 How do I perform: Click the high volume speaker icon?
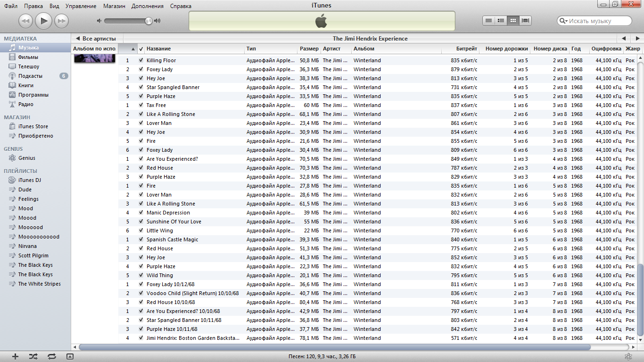click(157, 21)
